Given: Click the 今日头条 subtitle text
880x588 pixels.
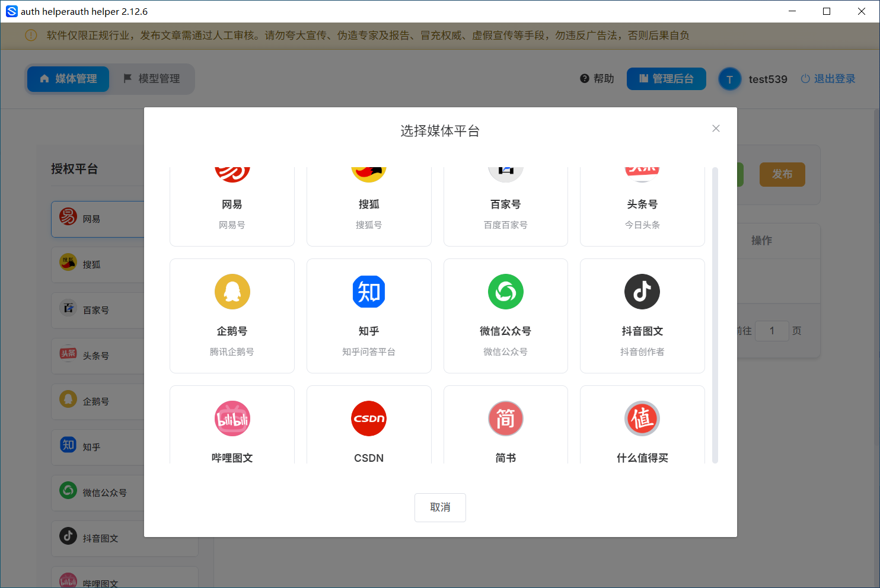Looking at the screenshot, I should [642, 225].
